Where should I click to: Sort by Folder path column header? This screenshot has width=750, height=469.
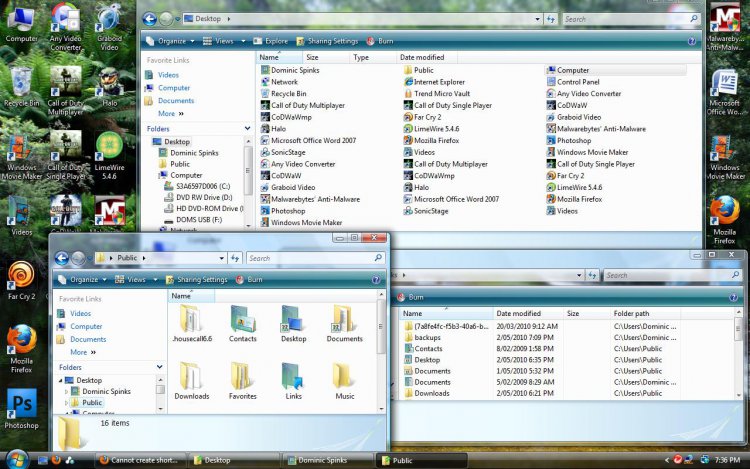[x=644, y=314]
